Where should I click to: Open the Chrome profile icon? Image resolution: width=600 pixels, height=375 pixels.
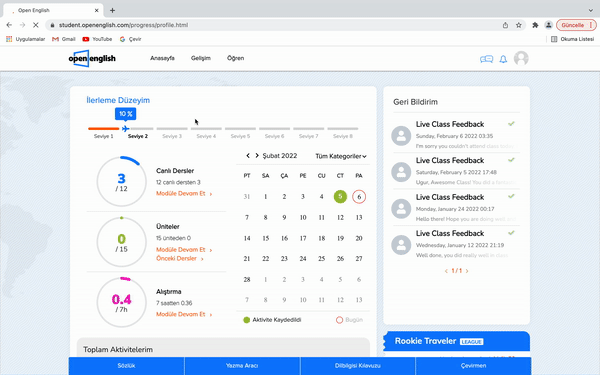(x=548, y=25)
